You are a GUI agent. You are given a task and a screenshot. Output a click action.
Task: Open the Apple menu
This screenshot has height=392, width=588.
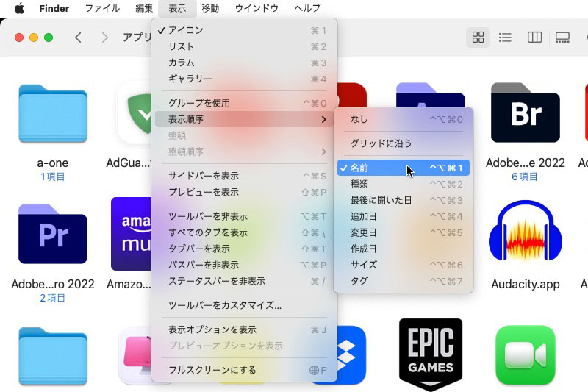[19, 8]
